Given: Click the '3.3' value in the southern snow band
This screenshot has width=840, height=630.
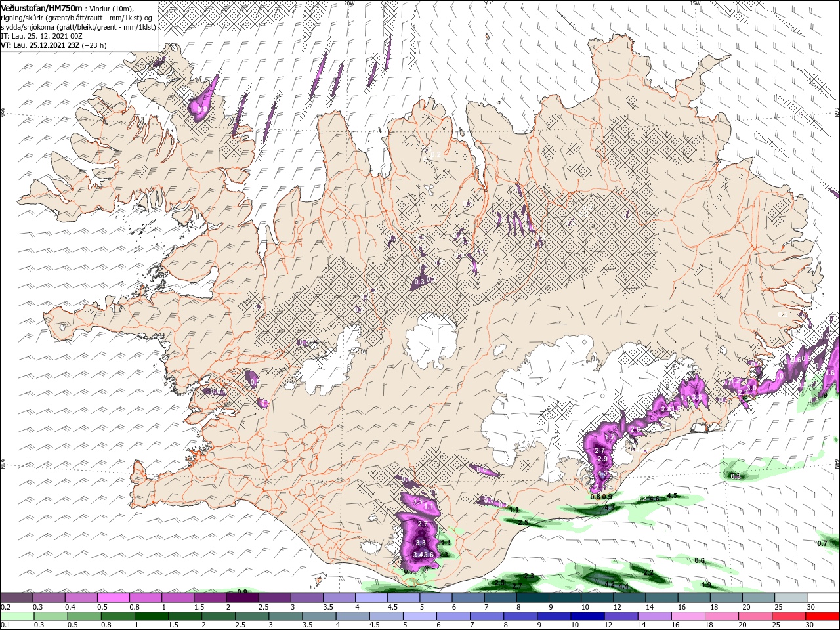Looking at the screenshot, I should [421, 543].
